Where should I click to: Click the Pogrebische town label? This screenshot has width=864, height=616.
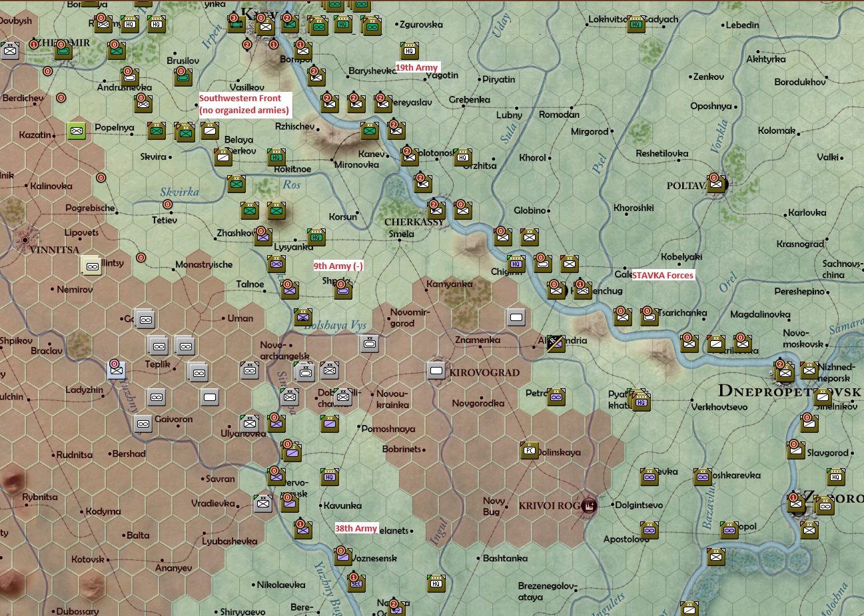pyautogui.click(x=91, y=208)
